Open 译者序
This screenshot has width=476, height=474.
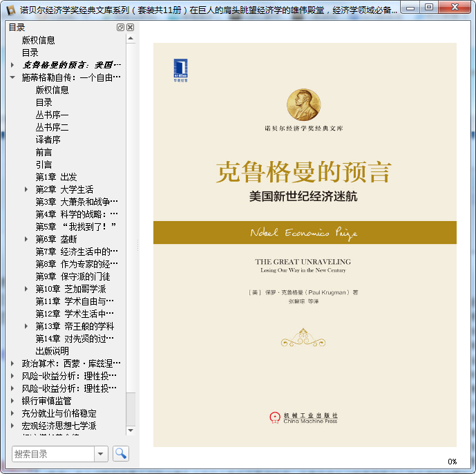[x=48, y=140]
